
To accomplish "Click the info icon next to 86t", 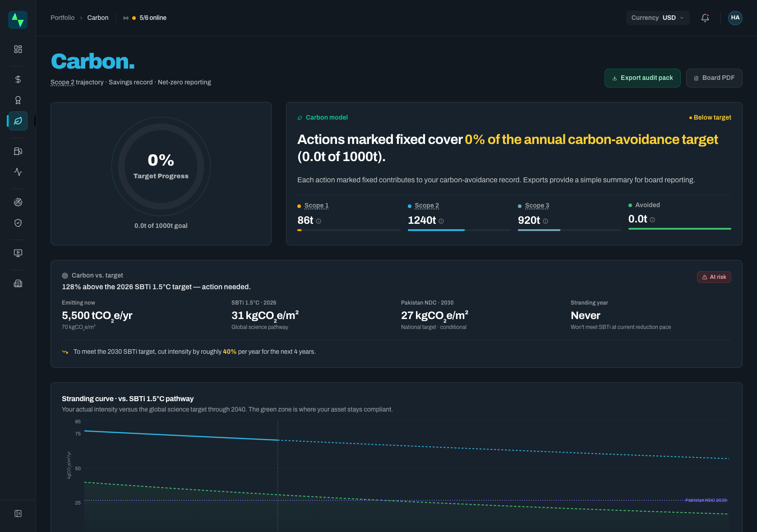I will point(318,221).
